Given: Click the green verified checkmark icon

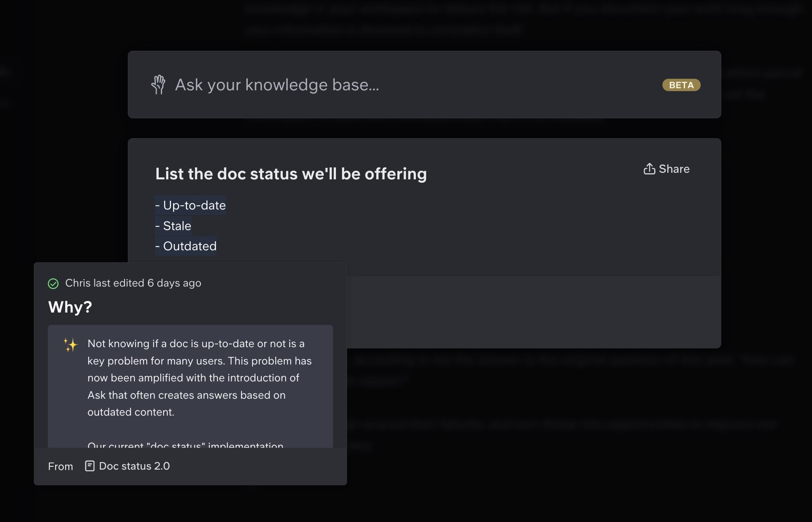Looking at the screenshot, I should point(53,284).
